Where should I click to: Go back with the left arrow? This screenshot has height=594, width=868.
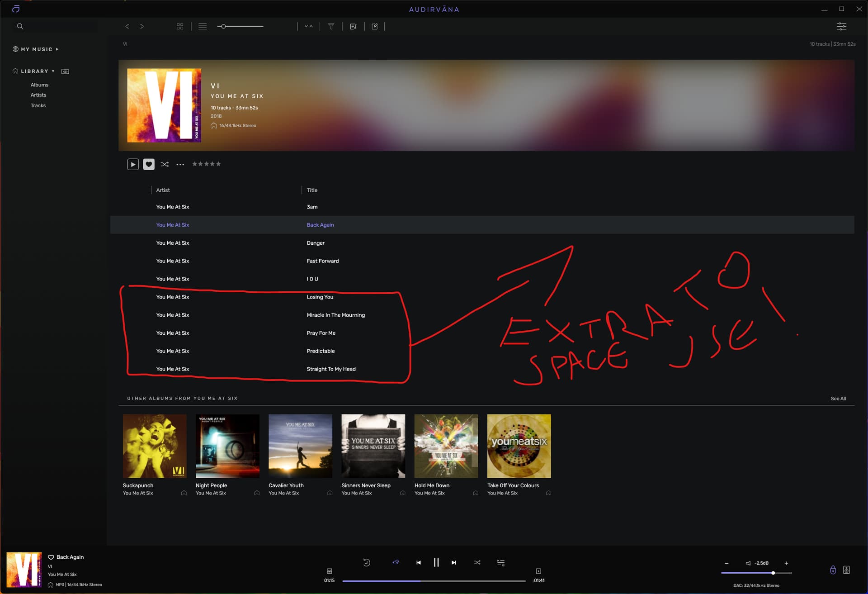(x=127, y=26)
